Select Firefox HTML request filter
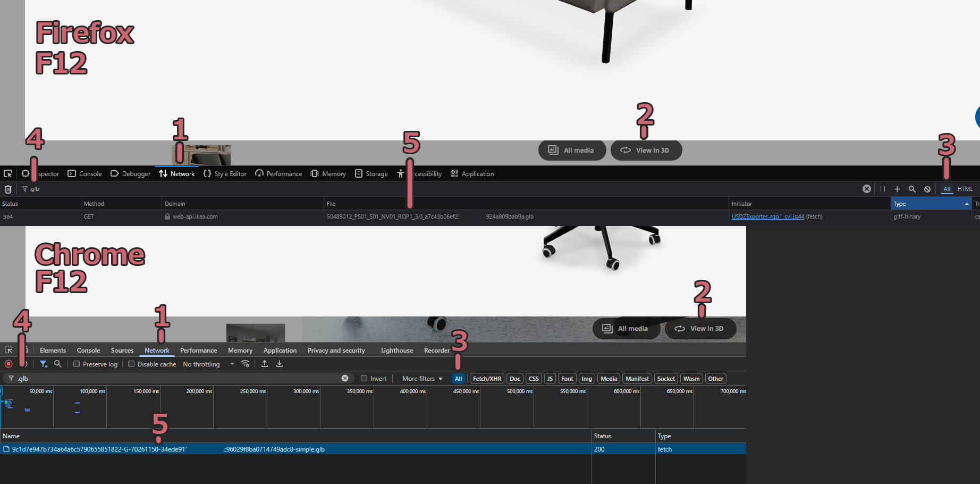Viewport: 980px width, 484px height. tap(965, 189)
